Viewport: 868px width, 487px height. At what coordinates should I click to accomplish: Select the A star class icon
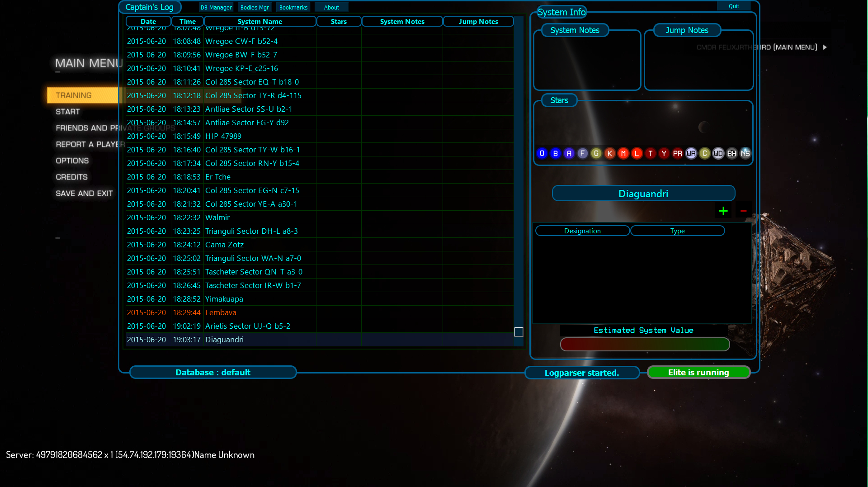click(569, 154)
